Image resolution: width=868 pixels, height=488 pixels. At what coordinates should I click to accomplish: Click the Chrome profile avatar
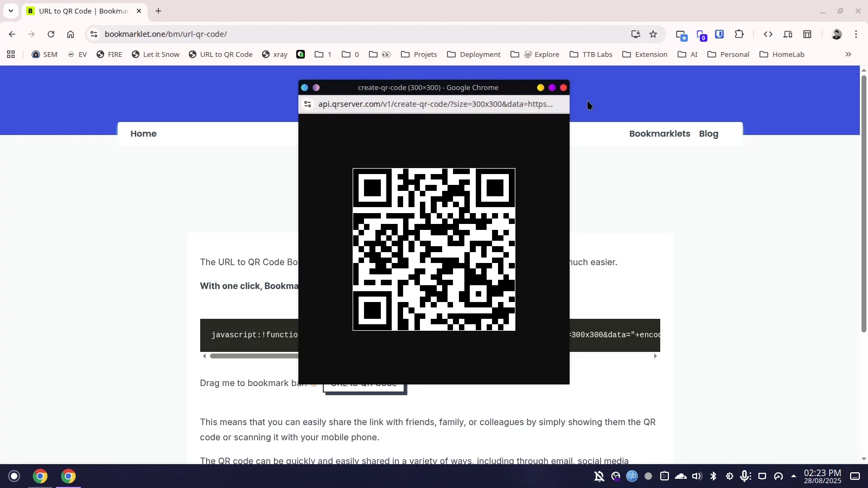837,34
